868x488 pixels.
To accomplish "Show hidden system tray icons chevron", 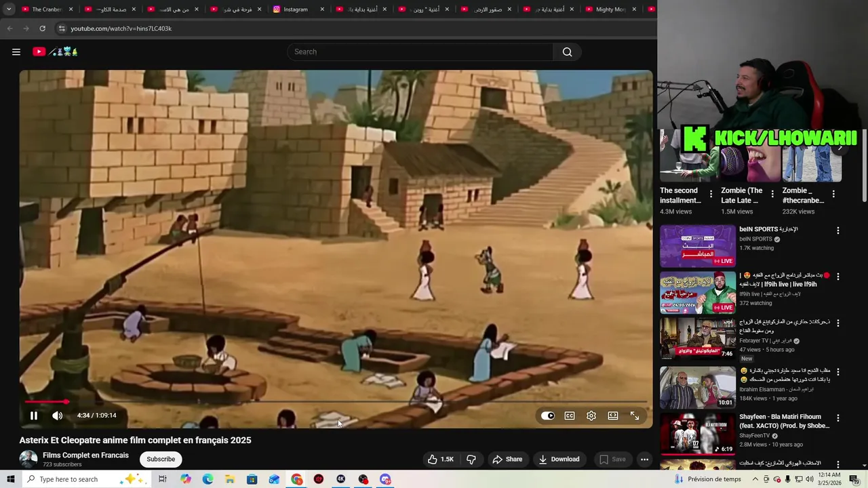I will point(755,479).
